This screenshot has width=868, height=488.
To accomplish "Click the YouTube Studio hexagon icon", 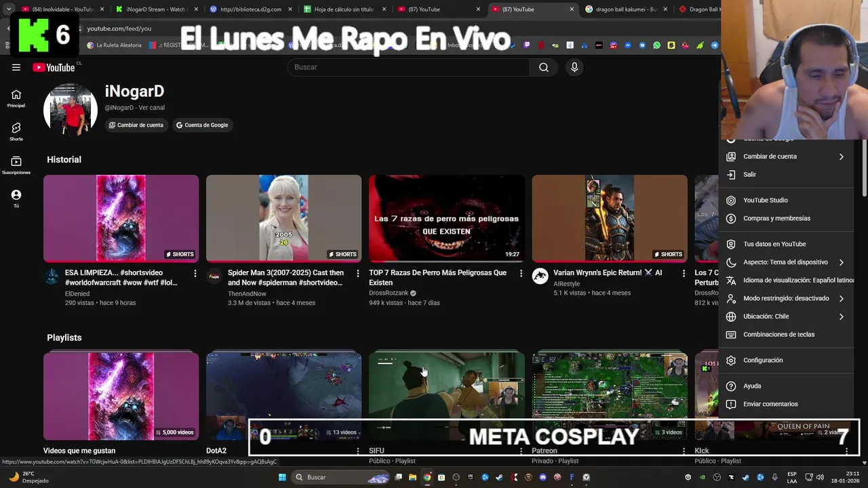I will tap(731, 201).
